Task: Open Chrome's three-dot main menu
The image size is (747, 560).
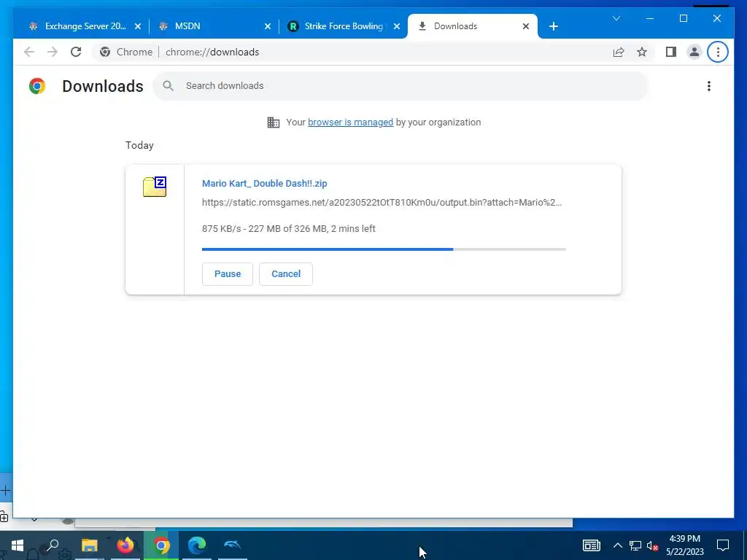Action: point(718,52)
